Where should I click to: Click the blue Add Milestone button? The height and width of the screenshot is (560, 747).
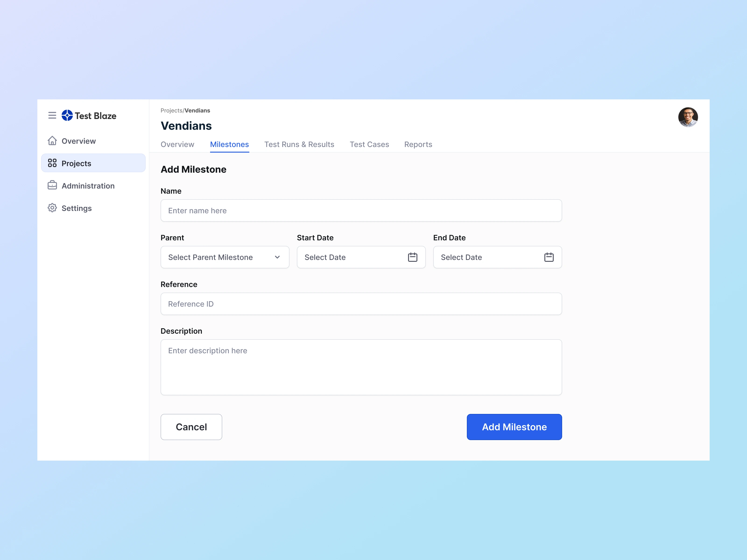514,427
